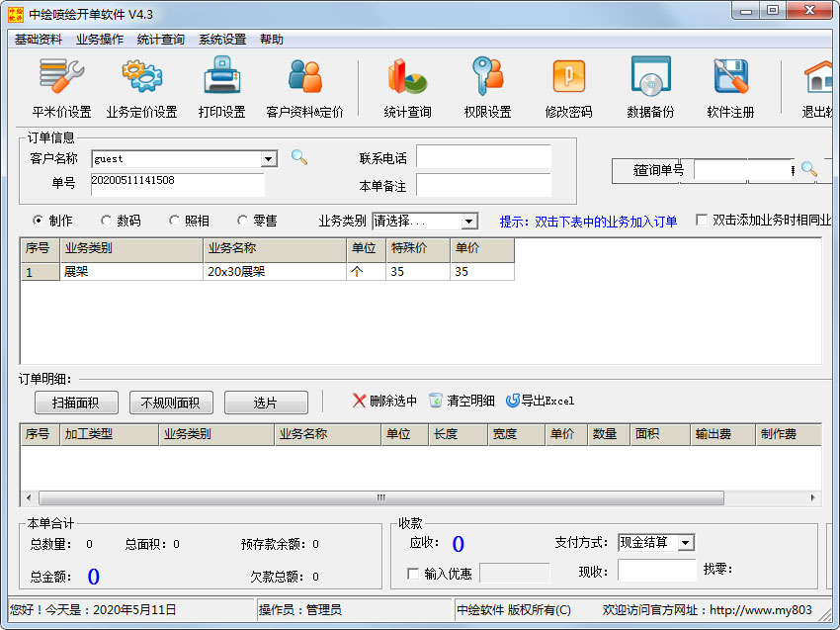Click 选片 button
This screenshot has height=630, width=840.
pos(266,403)
